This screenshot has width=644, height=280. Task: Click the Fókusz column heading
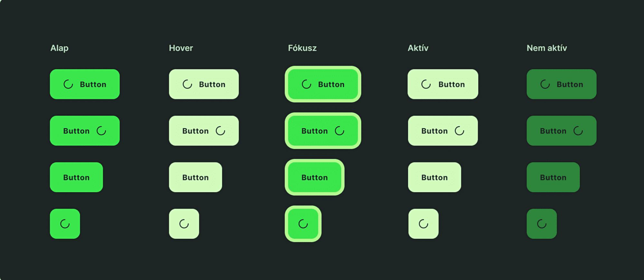point(302,48)
